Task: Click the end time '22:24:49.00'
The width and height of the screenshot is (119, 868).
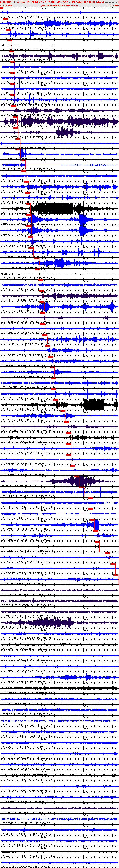Action: pos(113,5)
